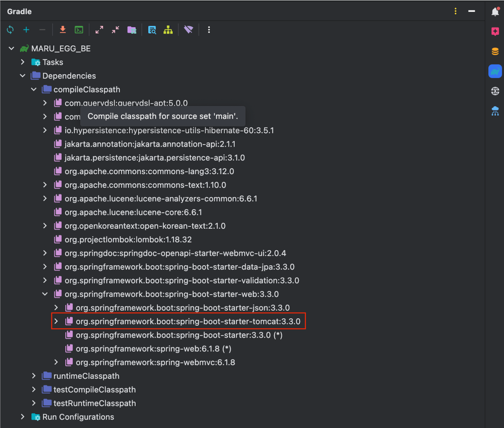Open the blue cloud sidebar icon
Viewport: 504px width, 428px height.
click(495, 111)
